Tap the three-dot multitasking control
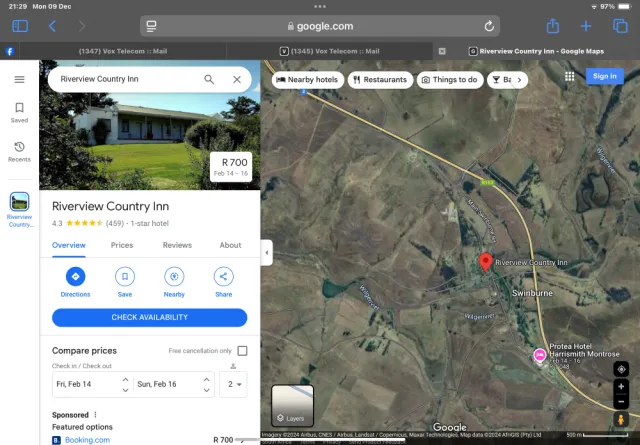 pyautogui.click(x=320, y=7)
